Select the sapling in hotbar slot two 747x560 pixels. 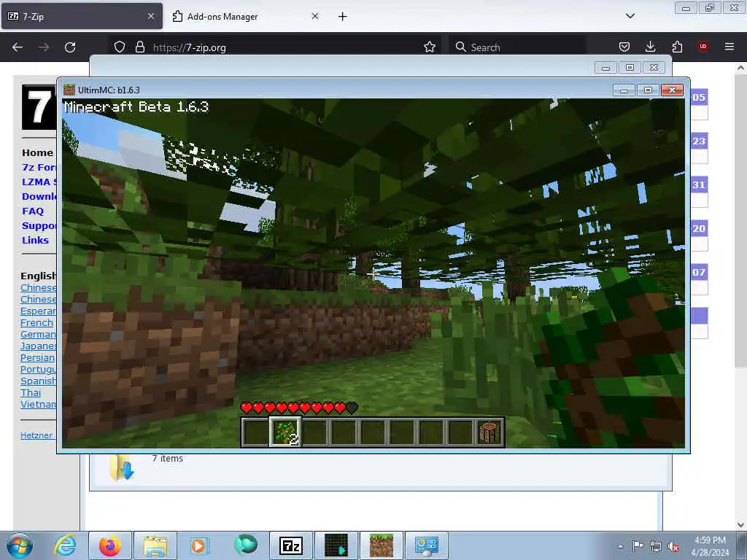click(285, 432)
